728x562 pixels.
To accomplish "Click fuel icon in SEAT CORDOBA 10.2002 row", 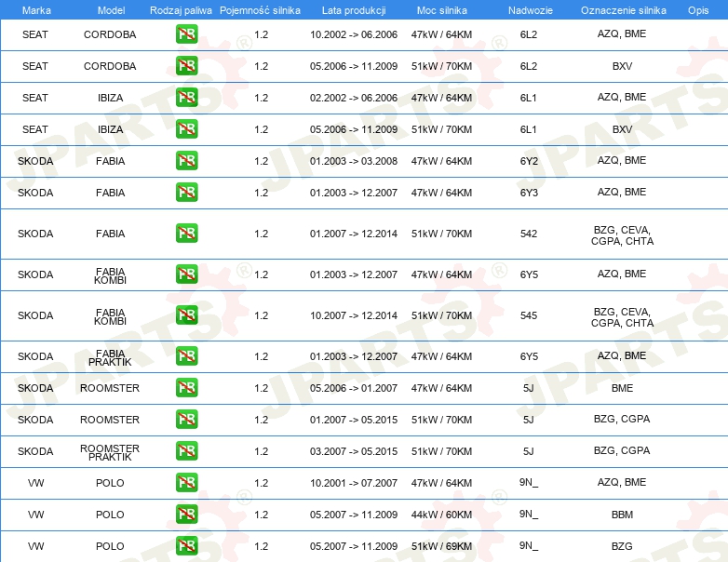I will [186, 34].
